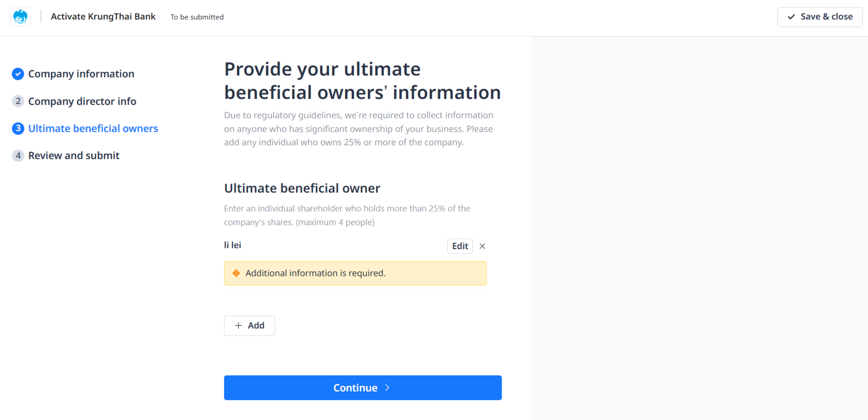868x420 pixels.
Task: Click the 'Activate KrungThai Bank' header title
Action: (103, 17)
